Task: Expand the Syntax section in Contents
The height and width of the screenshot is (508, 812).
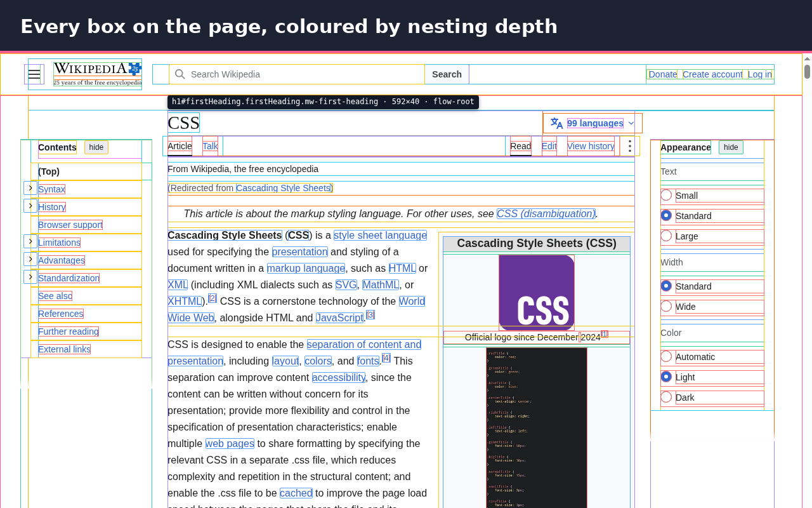Action: 30,188
